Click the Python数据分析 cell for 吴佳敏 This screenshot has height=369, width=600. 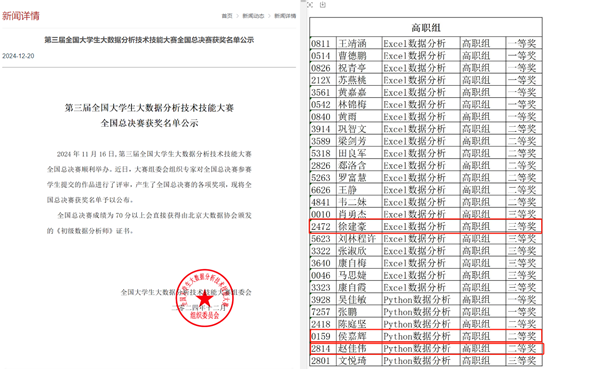coord(421,299)
